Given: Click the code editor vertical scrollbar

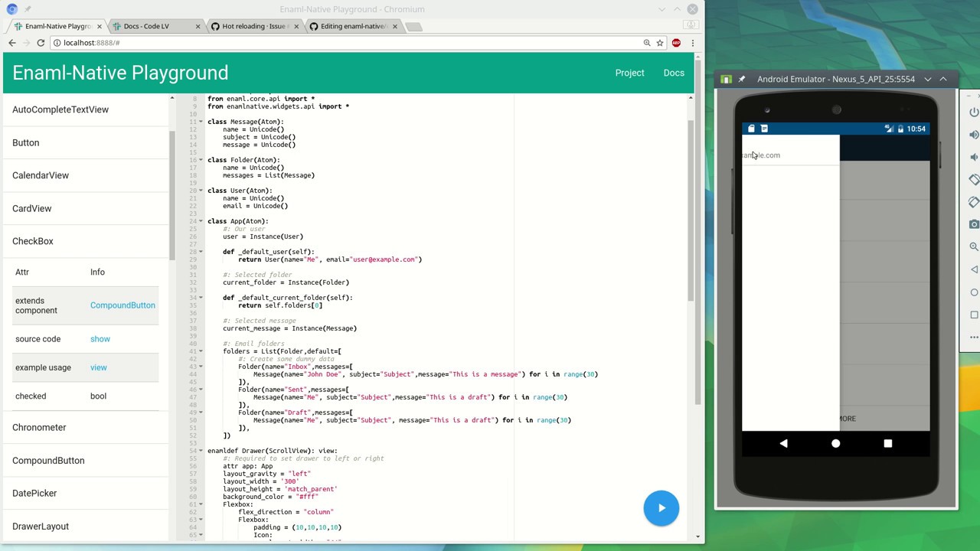Looking at the screenshot, I should 689,210.
